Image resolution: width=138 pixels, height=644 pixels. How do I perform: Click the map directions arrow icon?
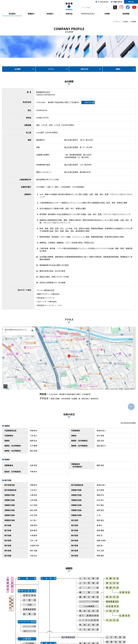point(32,330)
